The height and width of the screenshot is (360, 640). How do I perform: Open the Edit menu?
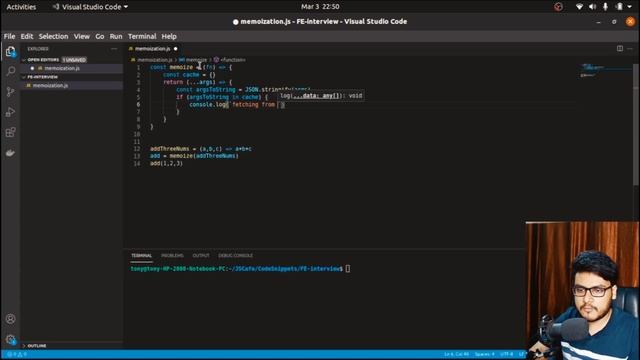(27, 36)
